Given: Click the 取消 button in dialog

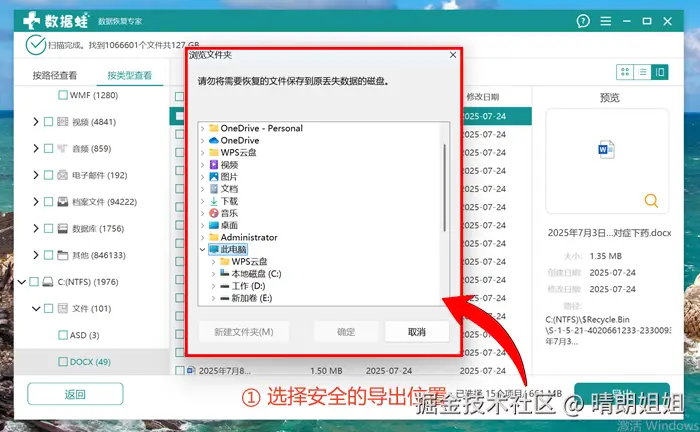Looking at the screenshot, I should pos(417,332).
